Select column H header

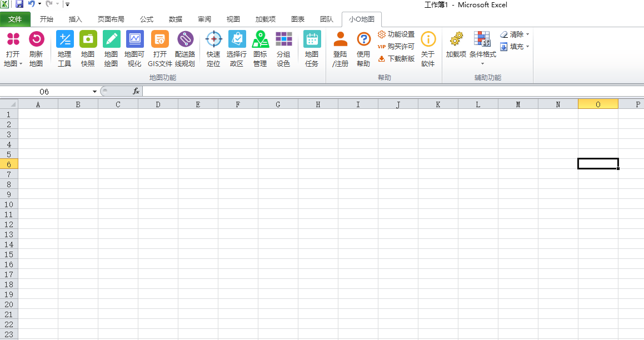click(x=318, y=104)
